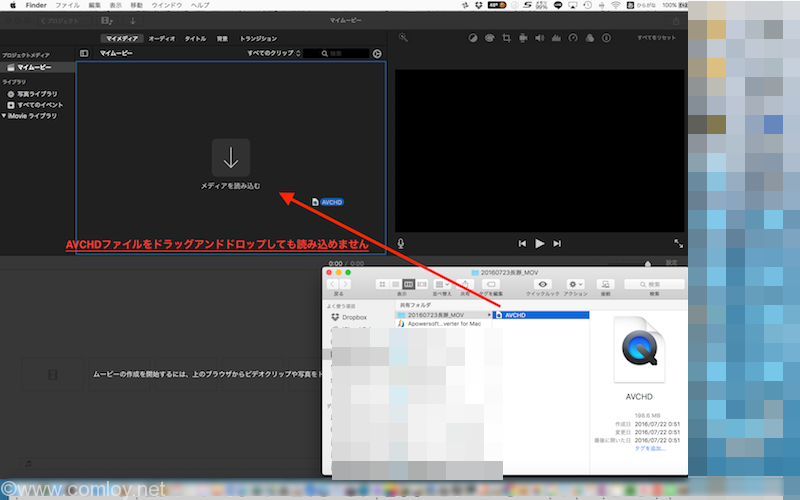Click the Finder window search field
The image size is (800, 500).
[654, 284]
